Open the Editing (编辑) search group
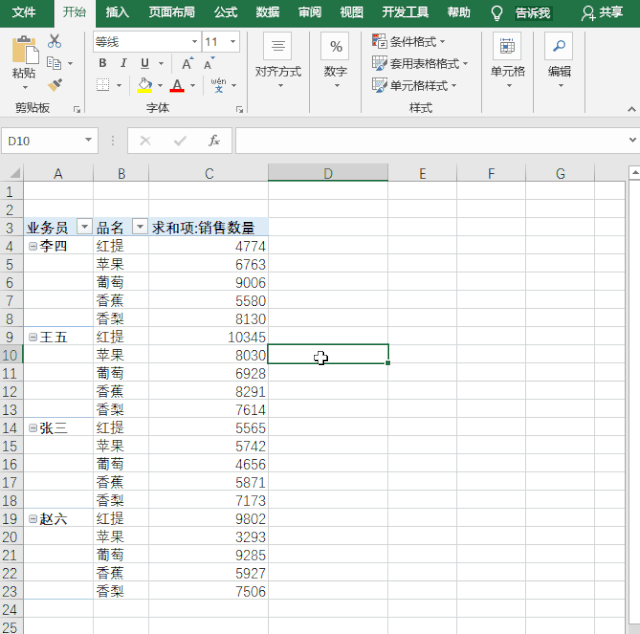640x634 pixels. (x=559, y=61)
